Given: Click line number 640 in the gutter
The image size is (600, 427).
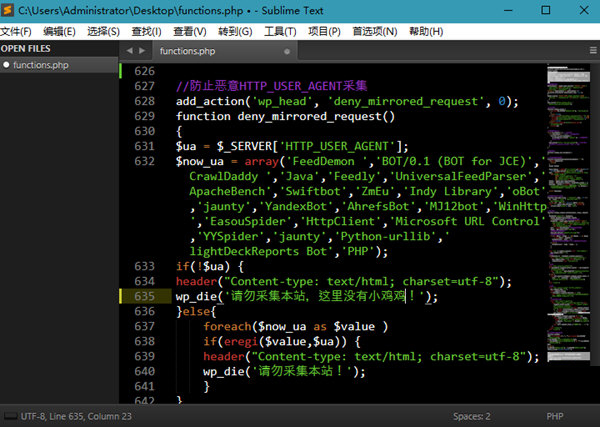Looking at the screenshot, I should pos(145,371).
